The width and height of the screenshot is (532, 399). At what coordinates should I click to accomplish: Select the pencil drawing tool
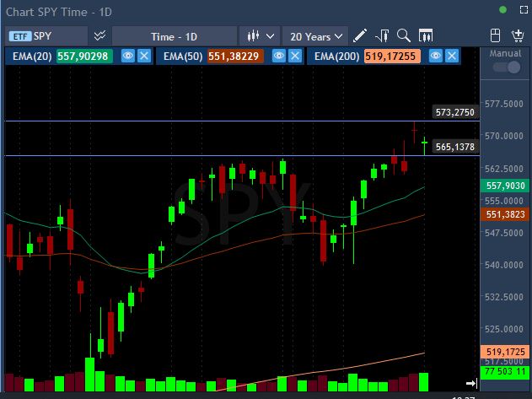(360, 35)
